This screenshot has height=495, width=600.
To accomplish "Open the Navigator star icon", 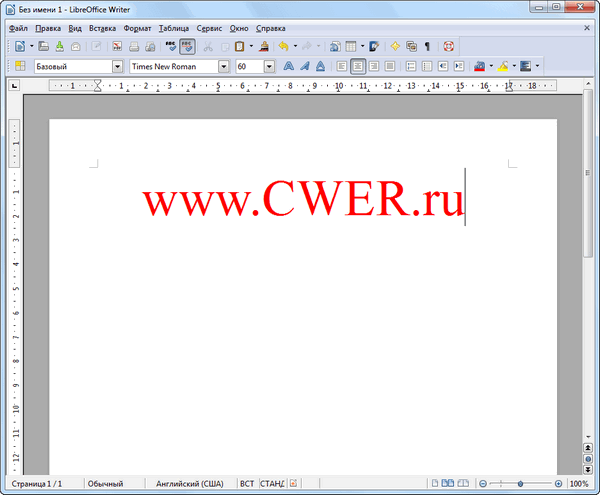I will click(395, 46).
